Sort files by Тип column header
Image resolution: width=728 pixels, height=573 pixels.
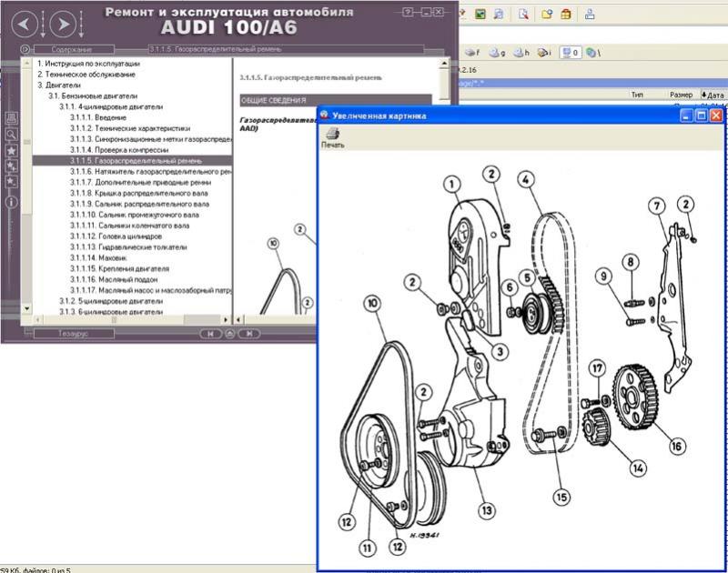(x=637, y=95)
